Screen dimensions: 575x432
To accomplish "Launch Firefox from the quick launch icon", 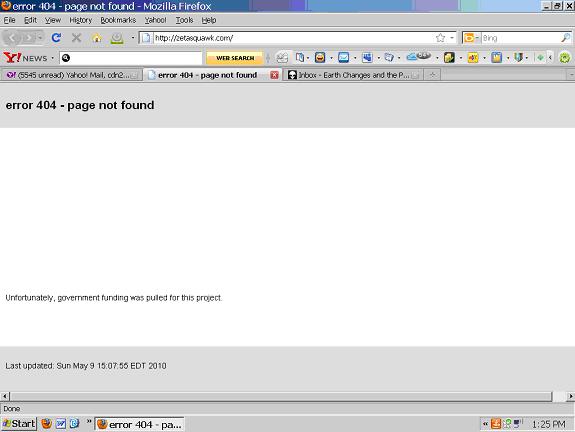I will point(46,424).
